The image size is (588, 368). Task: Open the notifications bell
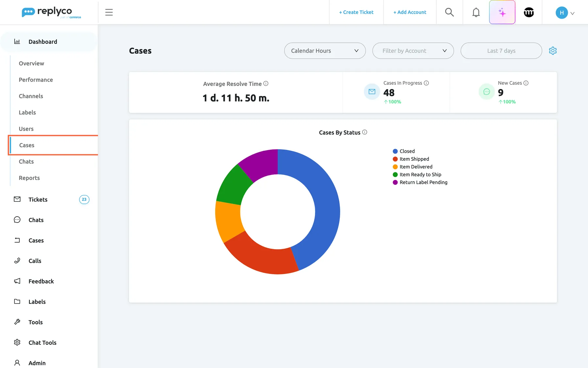point(476,12)
